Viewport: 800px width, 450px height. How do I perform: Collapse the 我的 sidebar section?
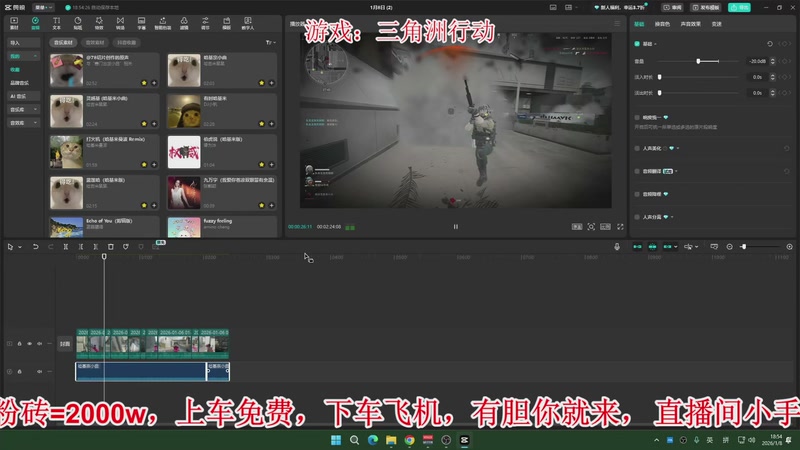[35, 56]
